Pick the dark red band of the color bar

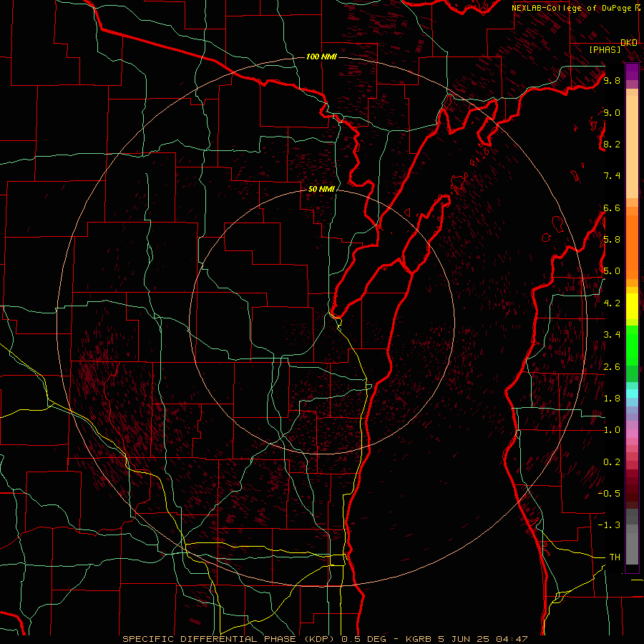632,484
